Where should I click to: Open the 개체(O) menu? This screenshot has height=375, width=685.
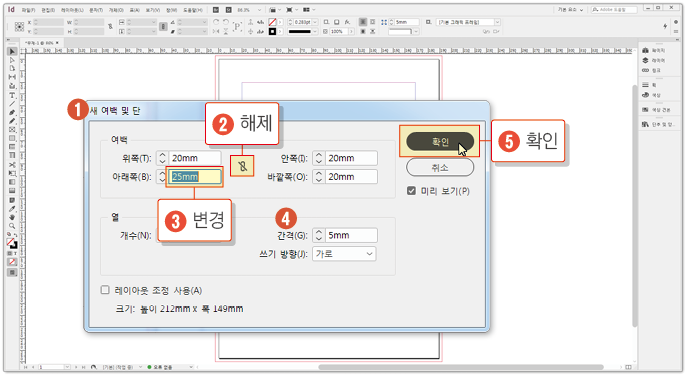tap(116, 10)
